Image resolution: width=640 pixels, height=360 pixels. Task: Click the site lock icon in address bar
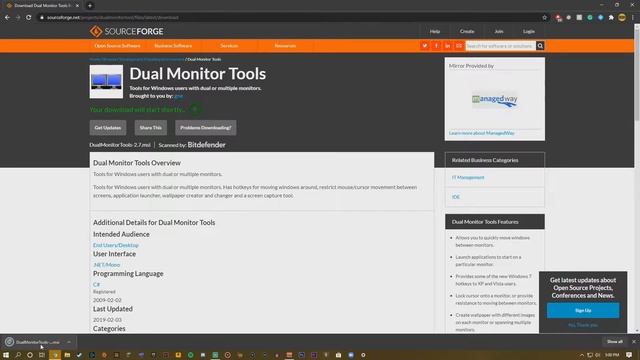(x=42, y=18)
